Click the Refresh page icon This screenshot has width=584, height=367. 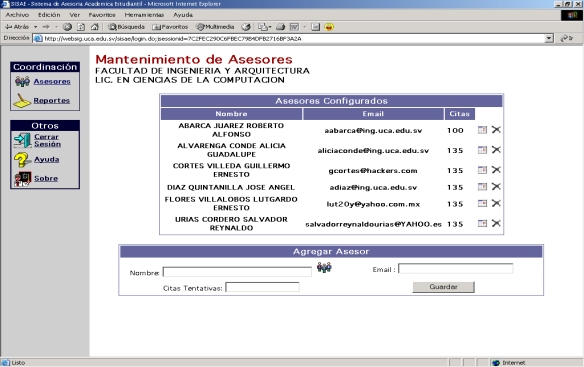pyautogui.click(x=81, y=27)
